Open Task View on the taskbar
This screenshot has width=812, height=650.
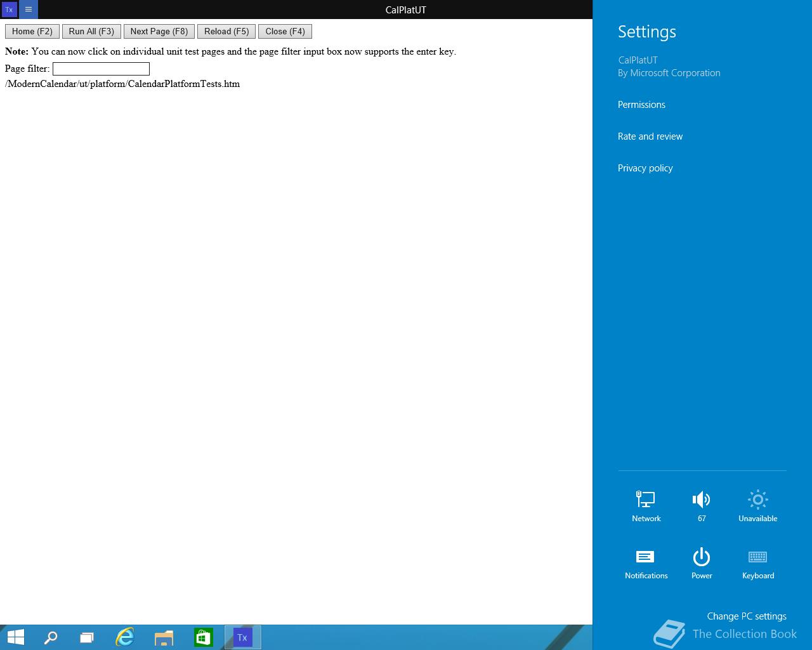click(87, 637)
